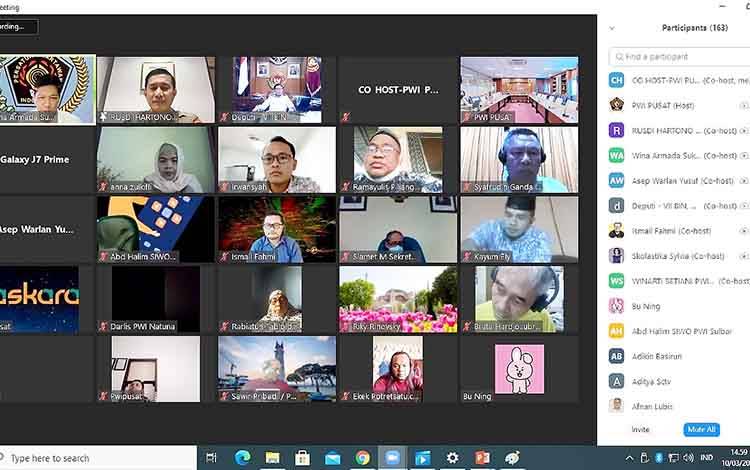Screen dimensions: 750x470
Task: Show hidden system tray icons chevron
Action: [629, 458]
